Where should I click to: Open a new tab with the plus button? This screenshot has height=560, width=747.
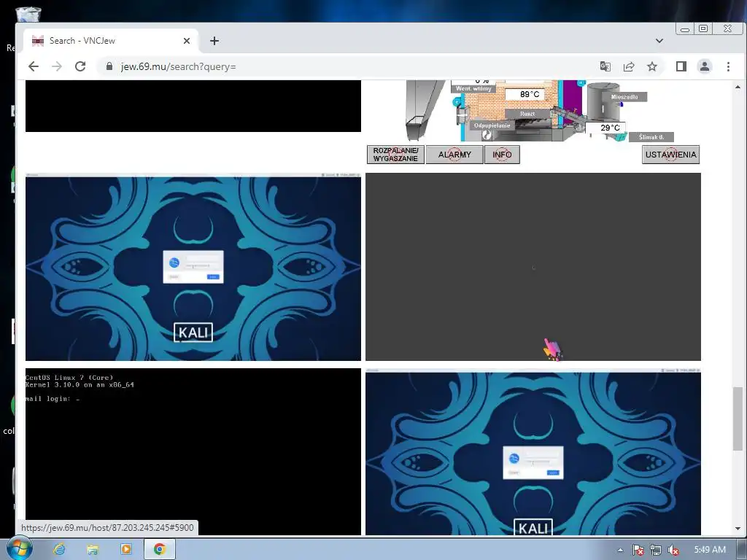pos(214,41)
